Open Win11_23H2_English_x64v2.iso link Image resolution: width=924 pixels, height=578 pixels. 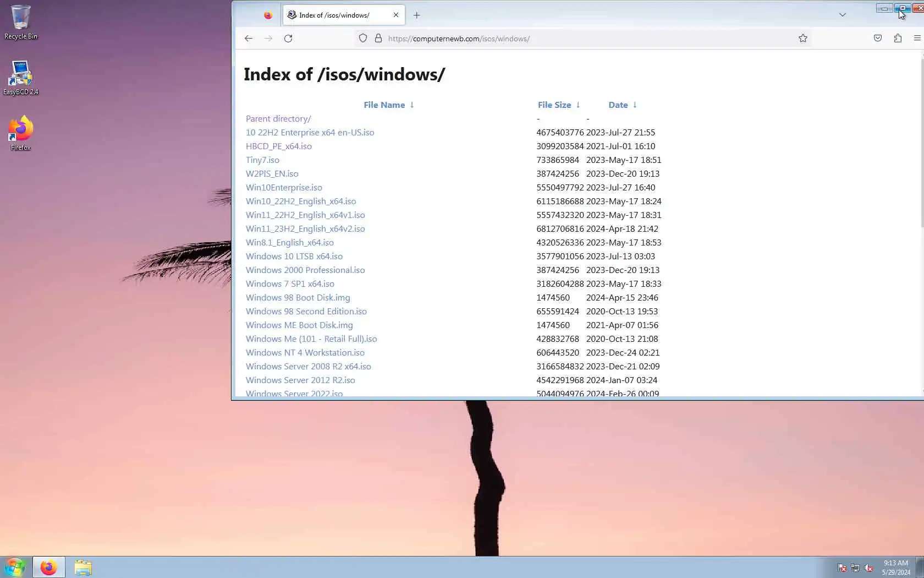point(305,229)
